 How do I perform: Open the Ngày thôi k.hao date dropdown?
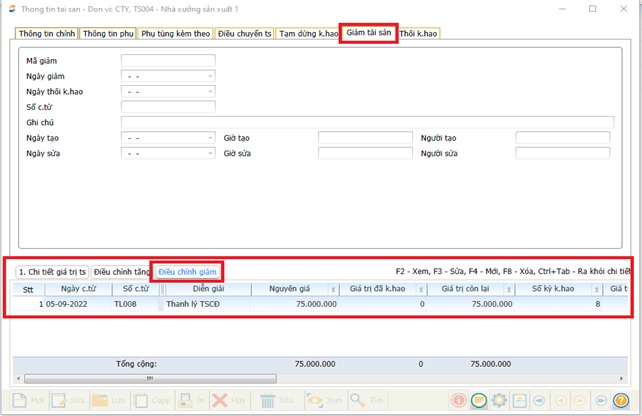coord(210,92)
